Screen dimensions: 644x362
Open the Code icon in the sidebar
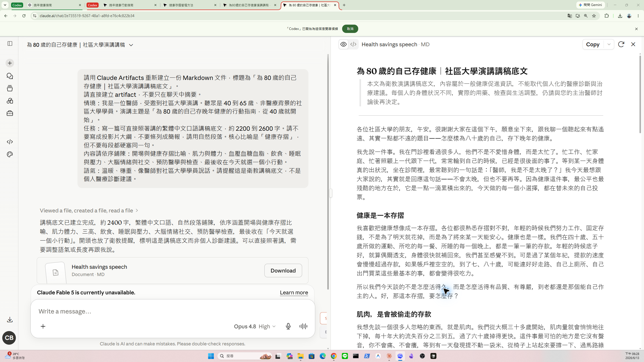[x=10, y=142]
